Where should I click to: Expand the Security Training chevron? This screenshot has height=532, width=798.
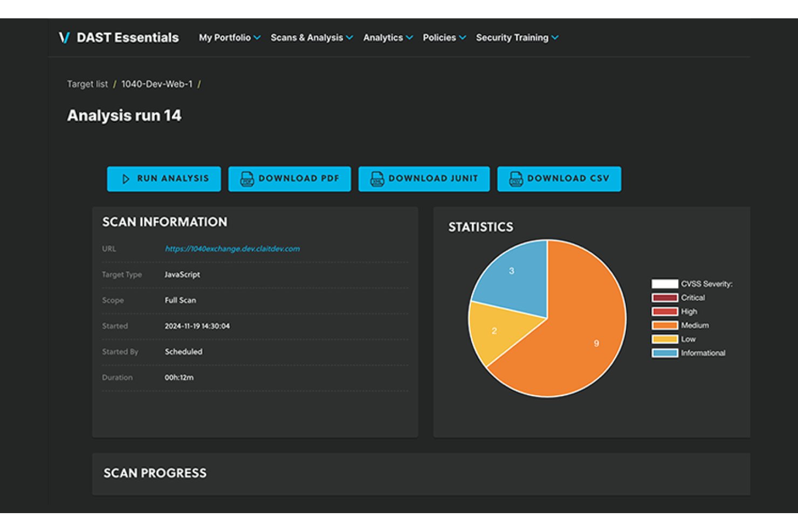tap(555, 38)
